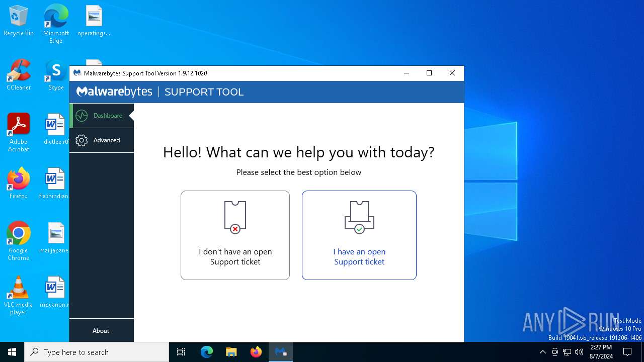644x362 pixels.
Task: Select the Google Chrome desktop shortcut
Action: pos(19,241)
